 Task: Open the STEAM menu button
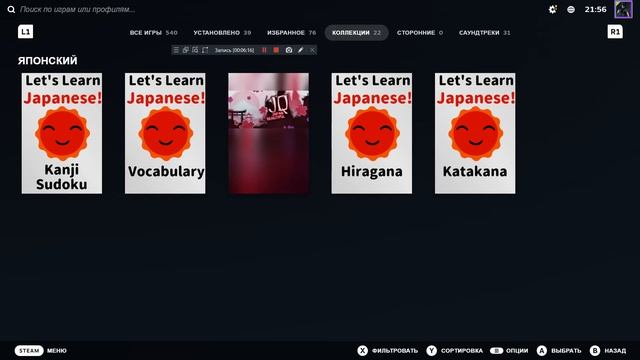(x=29, y=350)
